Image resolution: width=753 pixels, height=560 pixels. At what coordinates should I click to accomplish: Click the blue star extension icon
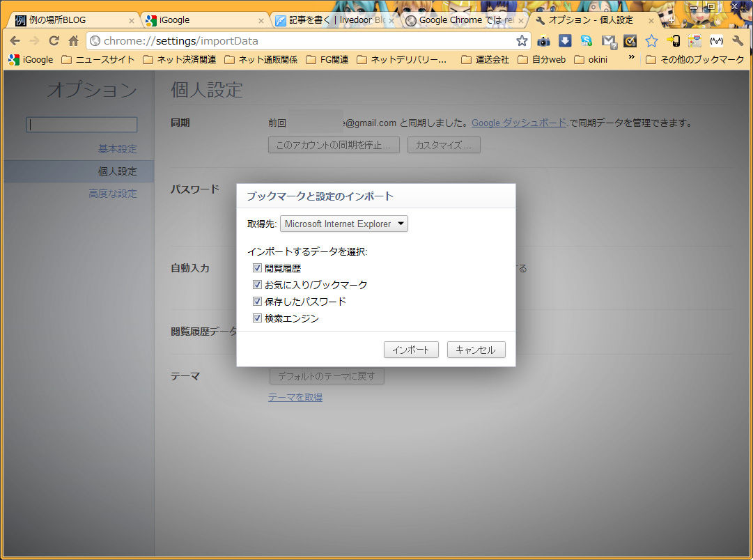651,41
